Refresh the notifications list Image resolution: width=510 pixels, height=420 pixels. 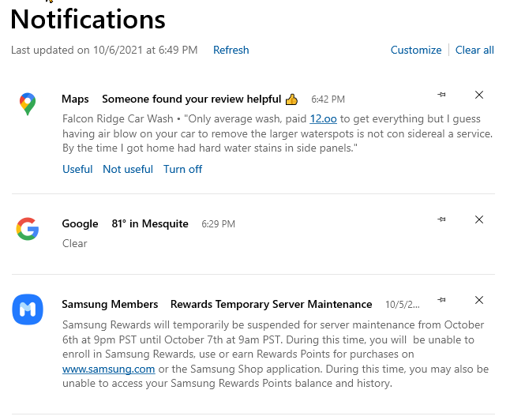(231, 50)
